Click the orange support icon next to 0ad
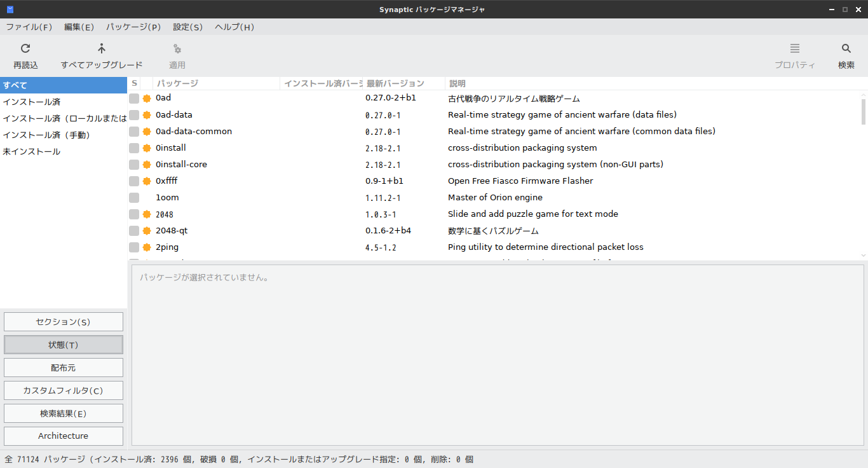Viewport: 868px width, 468px height. click(x=147, y=99)
